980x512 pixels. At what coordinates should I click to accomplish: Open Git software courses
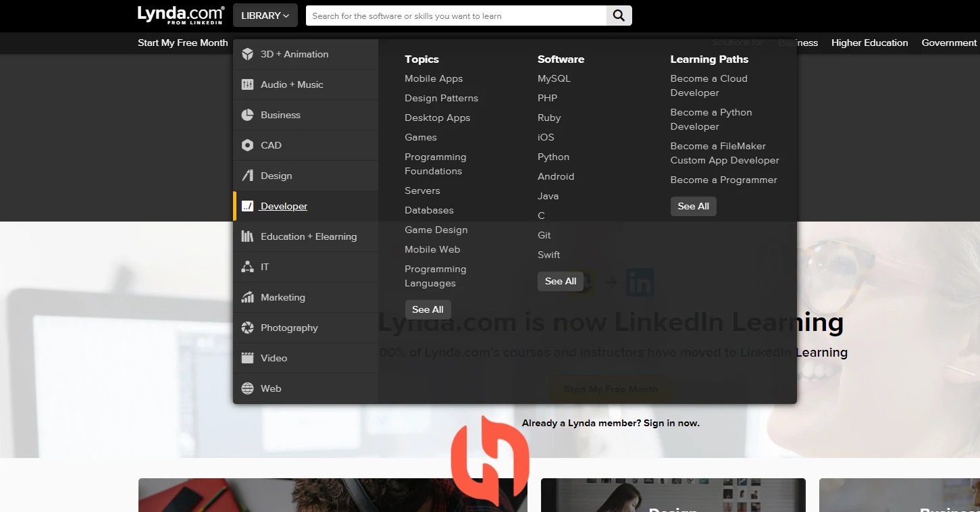pyautogui.click(x=544, y=235)
